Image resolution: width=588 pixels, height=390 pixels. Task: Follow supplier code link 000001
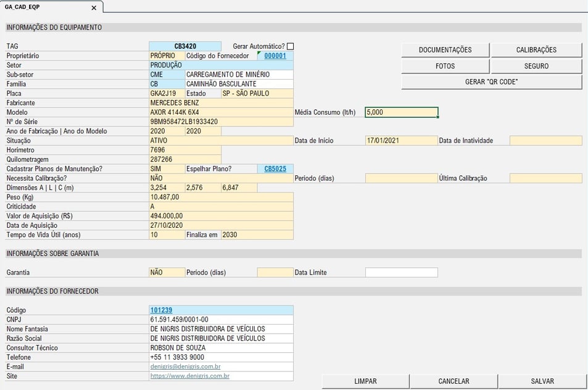[275, 56]
